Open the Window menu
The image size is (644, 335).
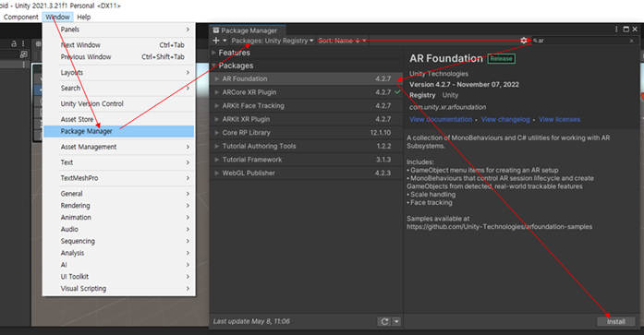point(57,17)
